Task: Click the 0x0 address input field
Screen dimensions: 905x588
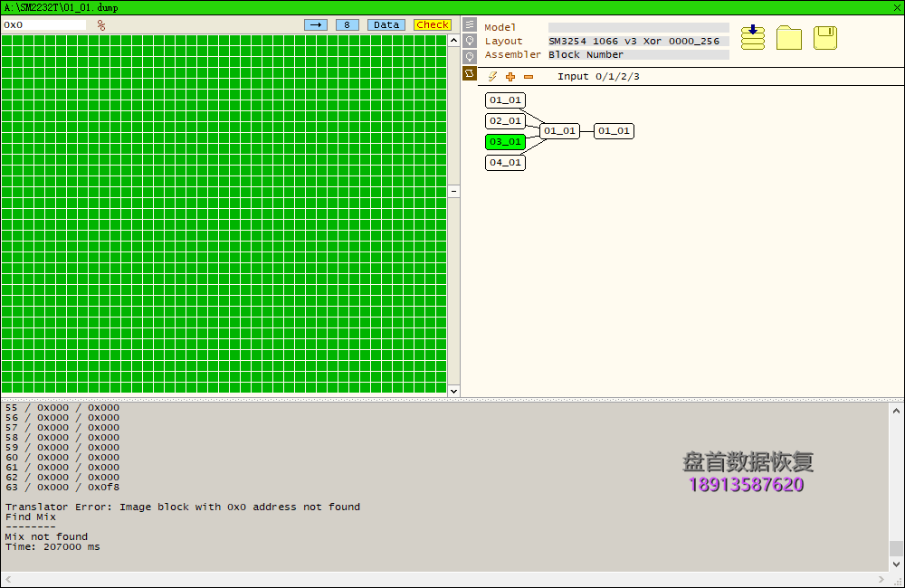Action: [x=44, y=24]
